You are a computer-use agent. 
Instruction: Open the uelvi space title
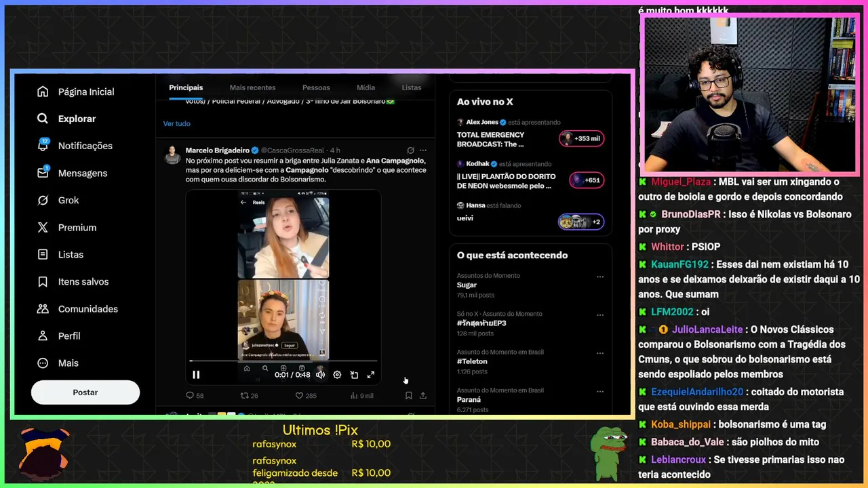tap(465, 218)
